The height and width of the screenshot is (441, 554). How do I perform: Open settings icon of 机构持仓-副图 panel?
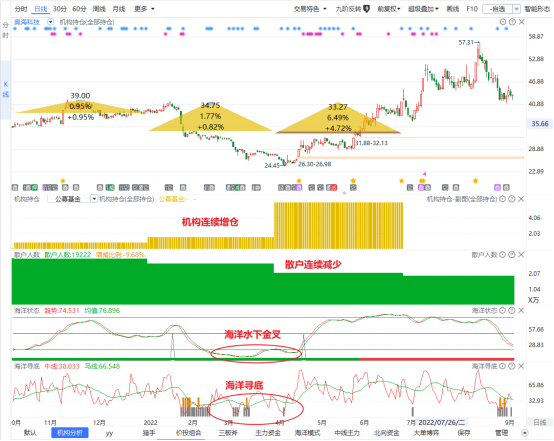coord(502,199)
